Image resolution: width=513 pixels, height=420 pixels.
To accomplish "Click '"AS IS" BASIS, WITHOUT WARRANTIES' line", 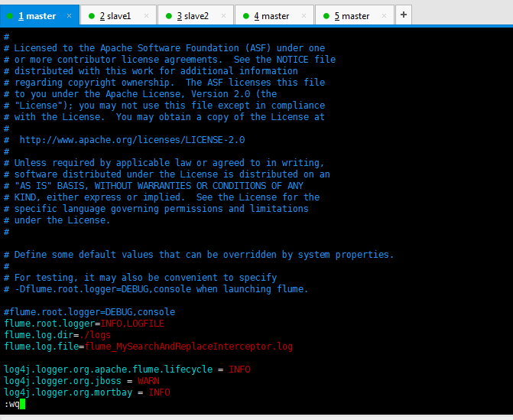I will [x=154, y=186].
